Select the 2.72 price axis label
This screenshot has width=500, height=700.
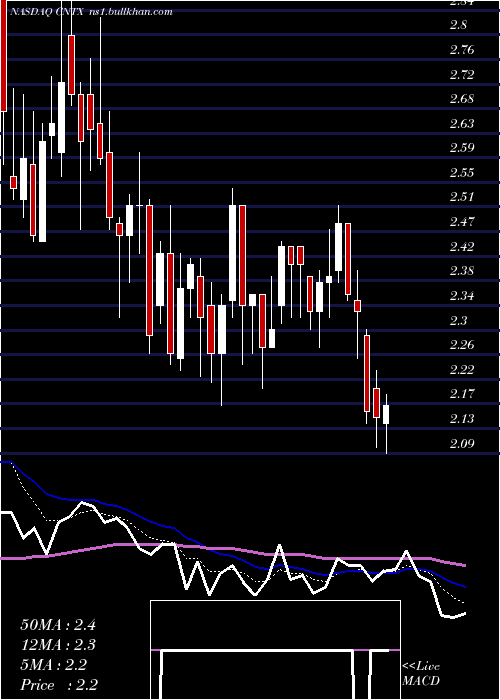pos(462,74)
